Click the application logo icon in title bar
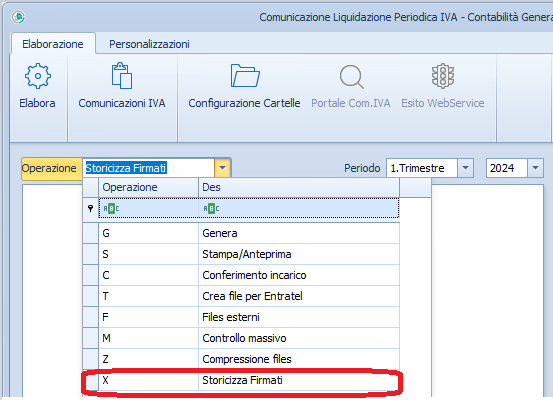The height and width of the screenshot is (400, 553). 18,17
